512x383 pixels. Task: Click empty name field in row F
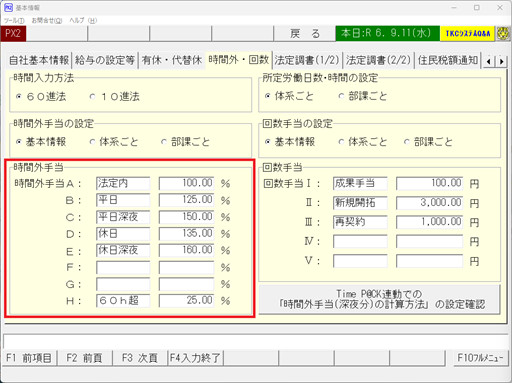click(x=123, y=267)
